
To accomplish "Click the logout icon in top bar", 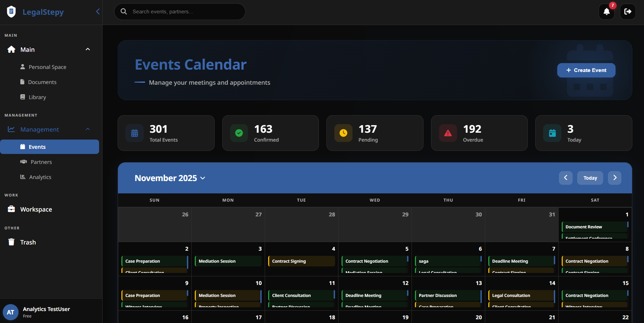I will point(628,12).
